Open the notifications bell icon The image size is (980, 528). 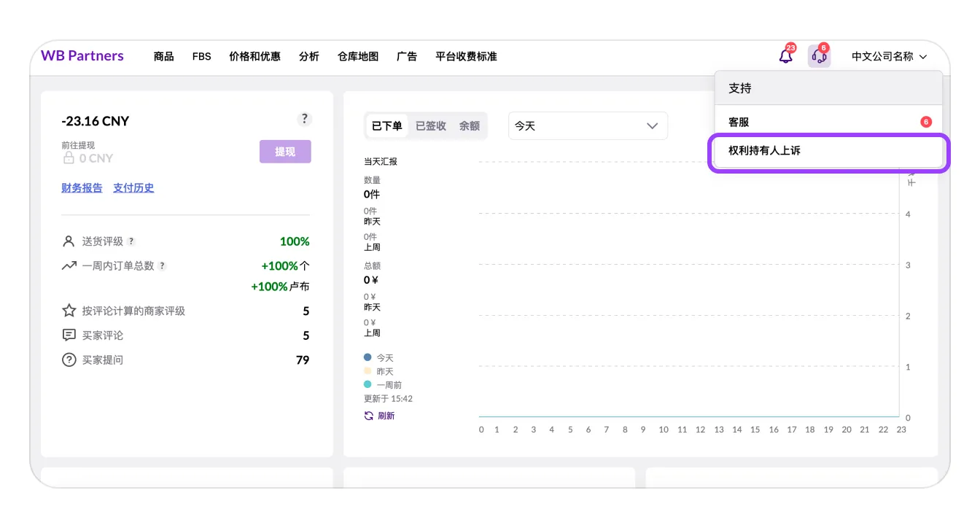[785, 56]
